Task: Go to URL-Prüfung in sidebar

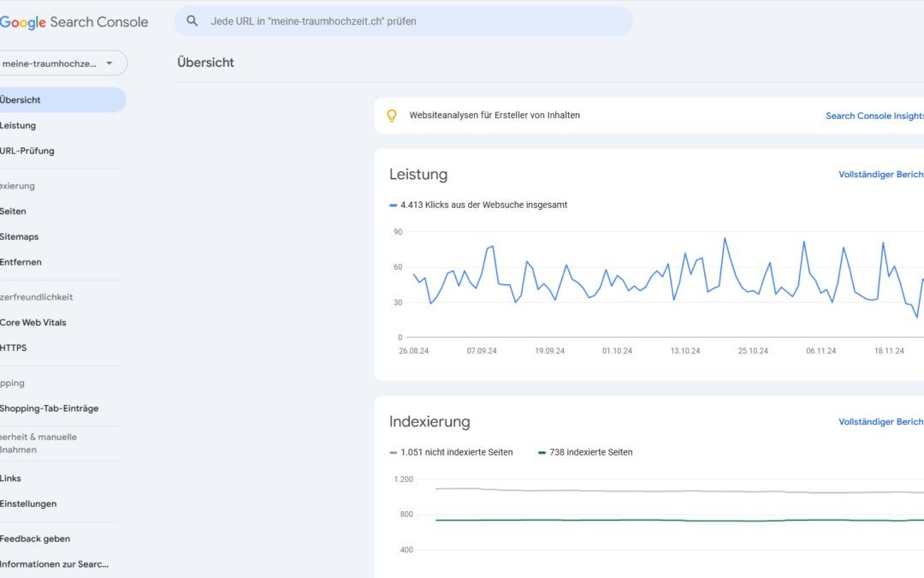Action: [27, 152]
